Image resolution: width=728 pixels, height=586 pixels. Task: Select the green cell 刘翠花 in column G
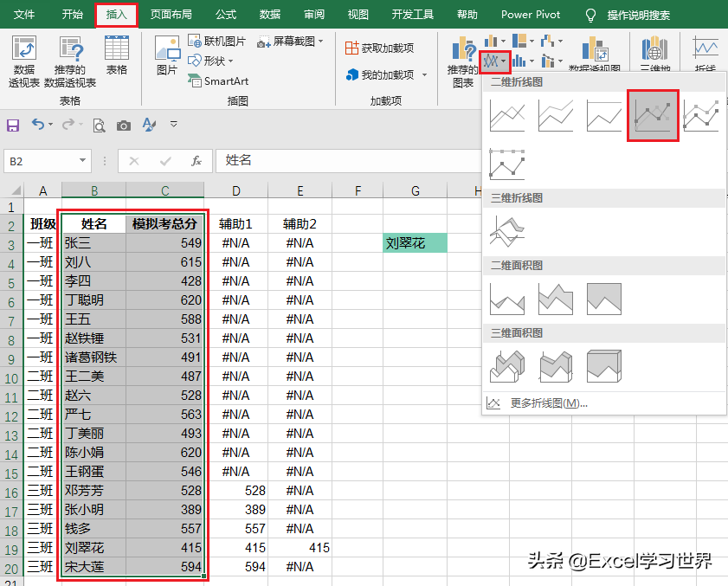(x=415, y=243)
